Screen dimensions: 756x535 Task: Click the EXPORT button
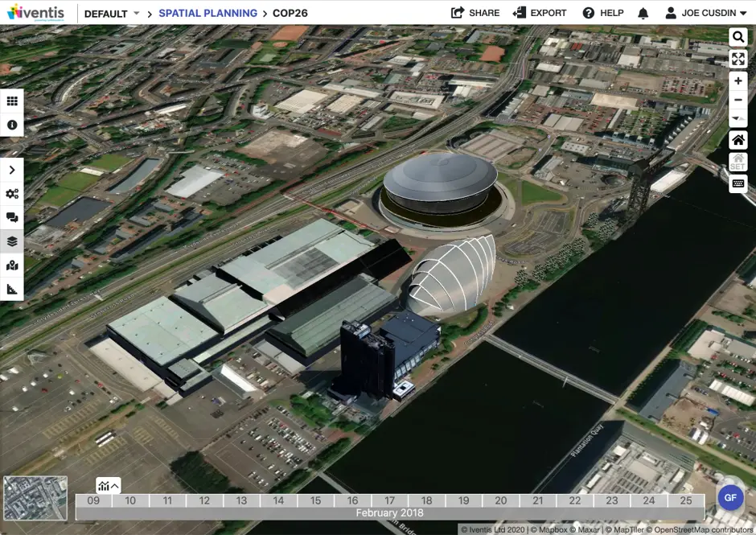point(540,13)
